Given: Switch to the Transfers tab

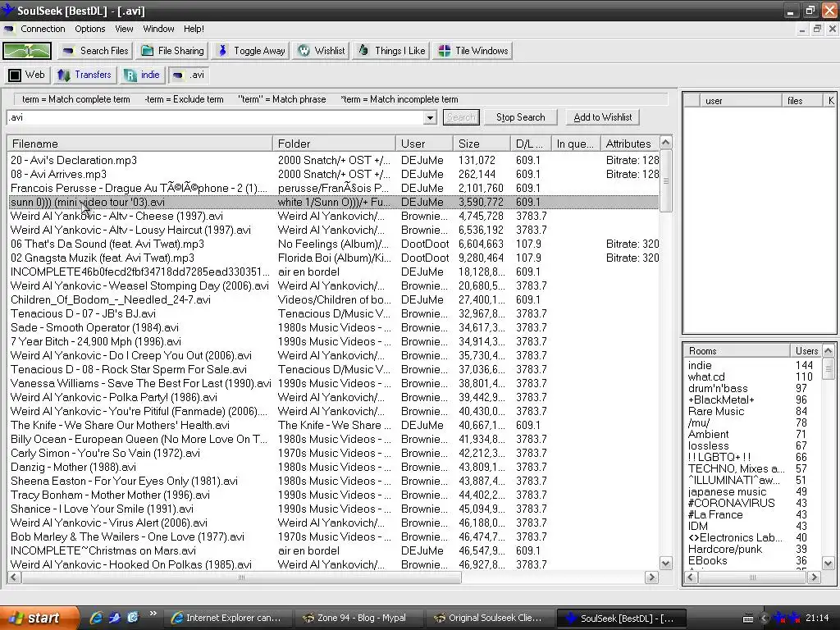Looking at the screenshot, I should (x=84, y=75).
